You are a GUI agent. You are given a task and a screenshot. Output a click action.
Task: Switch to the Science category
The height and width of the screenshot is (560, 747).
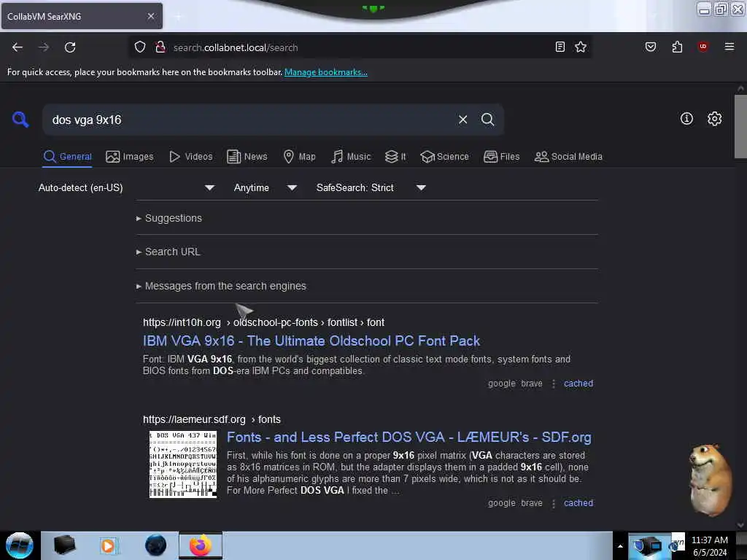coord(444,157)
